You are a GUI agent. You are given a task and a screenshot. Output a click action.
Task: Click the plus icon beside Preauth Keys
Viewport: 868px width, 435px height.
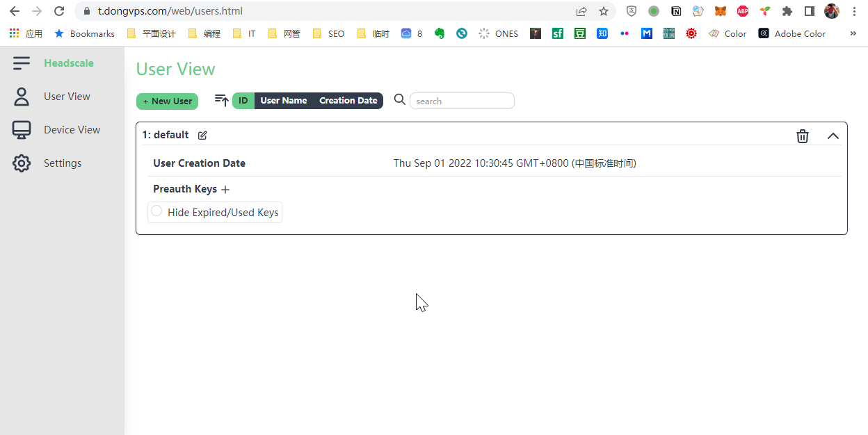click(x=225, y=190)
